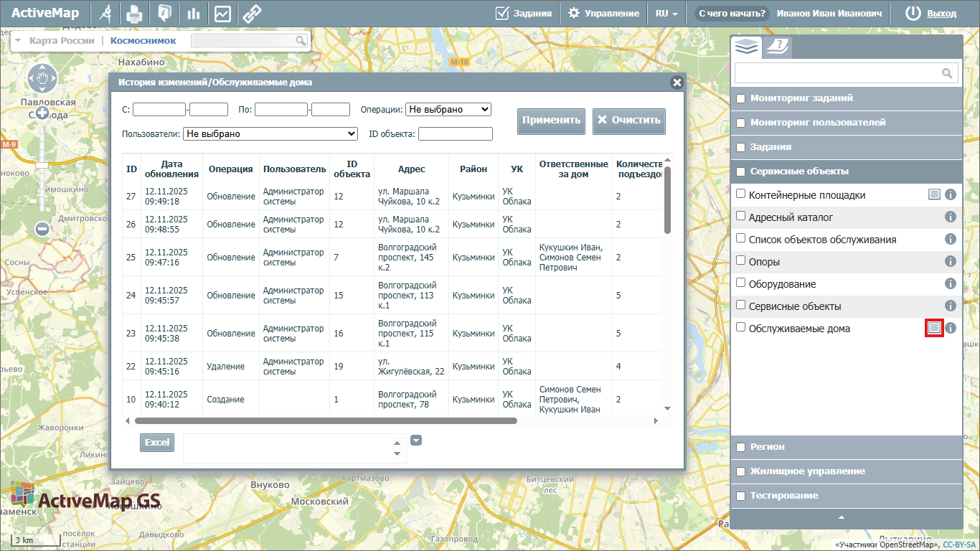Toggle the Оборудование layer checkbox
The width and height of the screenshot is (980, 551).
pos(741,283)
